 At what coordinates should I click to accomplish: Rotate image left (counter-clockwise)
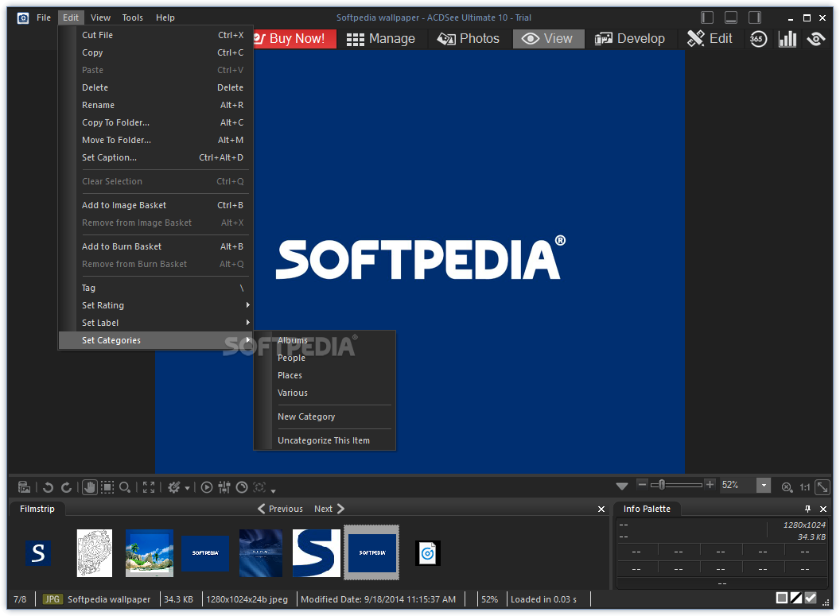pyautogui.click(x=49, y=487)
